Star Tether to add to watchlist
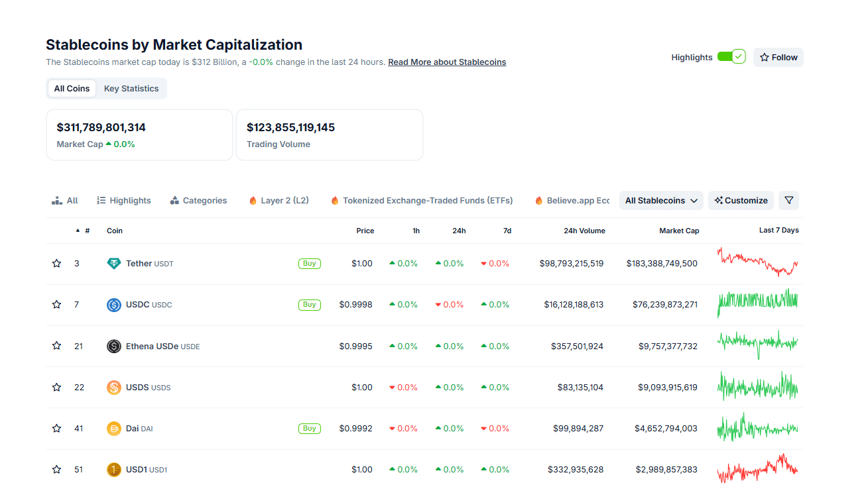This screenshot has height=489, width=868. pos(56,263)
